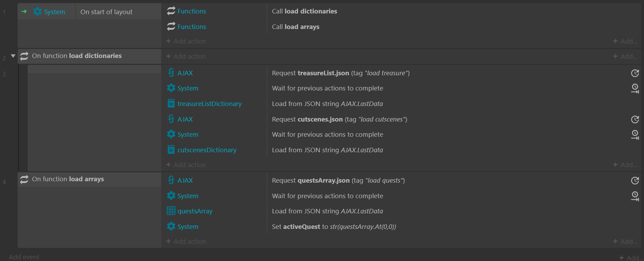Select Load from JSON string for treasureListDictionary
644x261 pixels.
(x=328, y=104)
